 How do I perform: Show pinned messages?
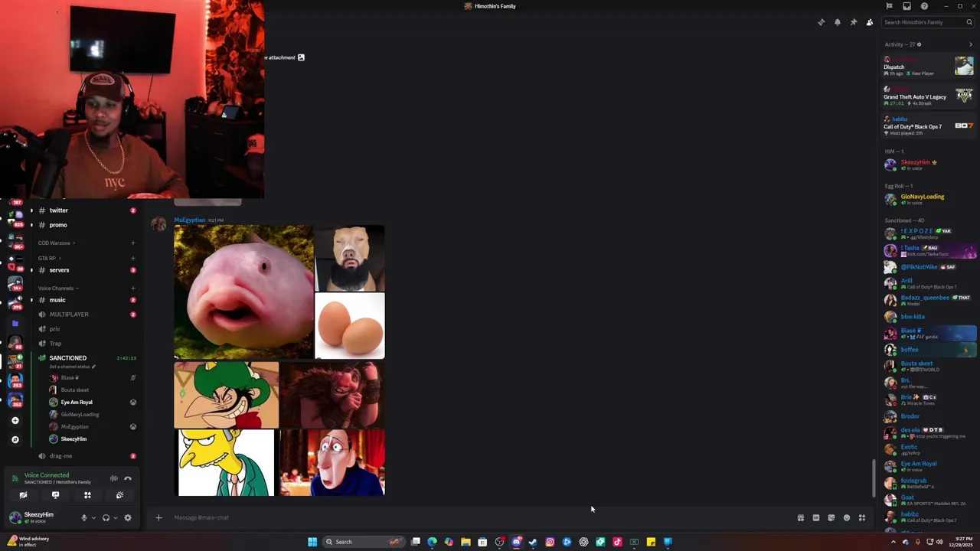854,22
